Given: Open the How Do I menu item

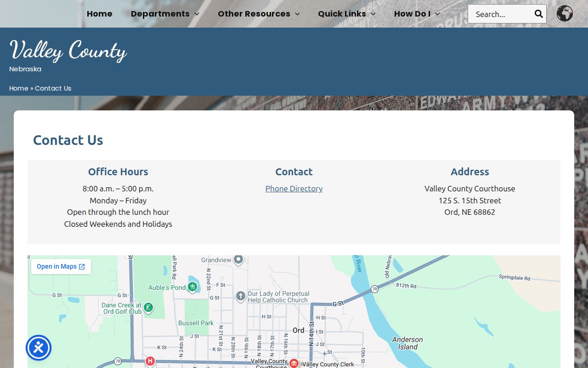Looking at the screenshot, I should click(412, 14).
